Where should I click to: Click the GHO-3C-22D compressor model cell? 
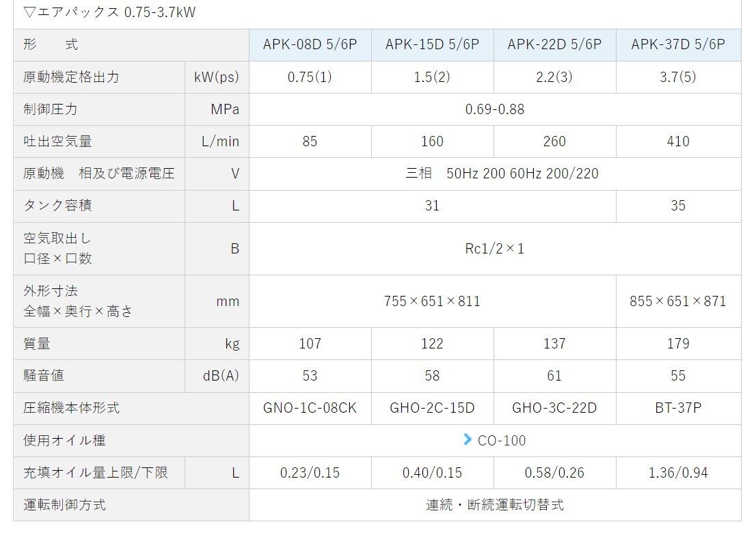pyautogui.click(x=554, y=408)
